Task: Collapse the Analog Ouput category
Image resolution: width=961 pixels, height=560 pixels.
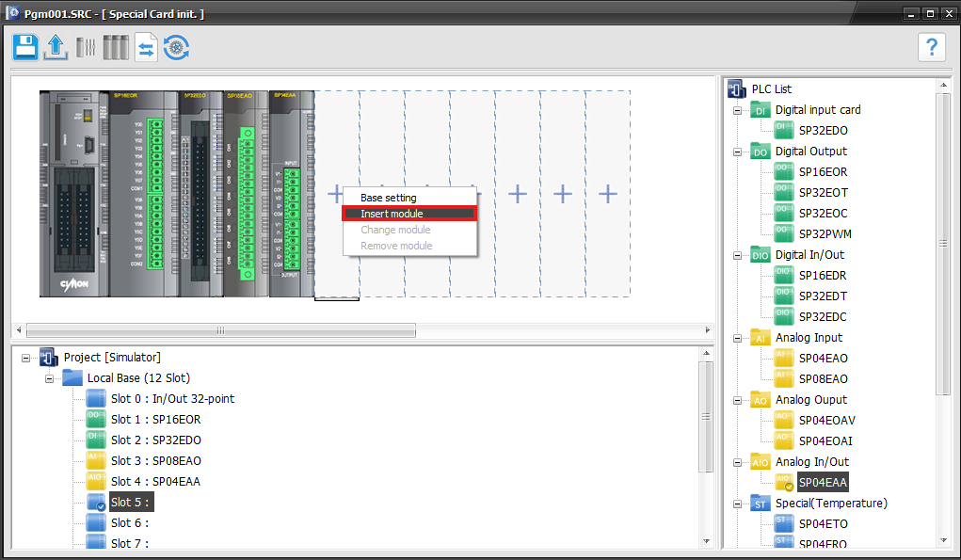Action: click(737, 400)
